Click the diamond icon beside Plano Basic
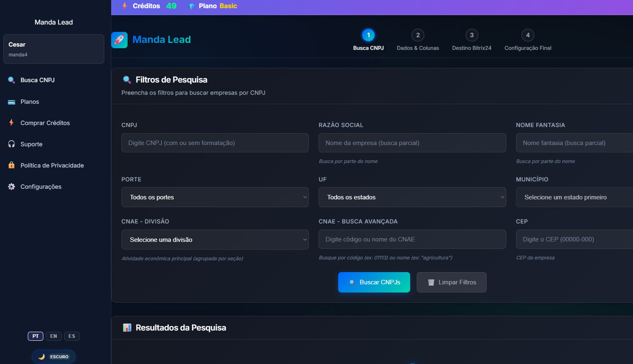This screenshot has width=633, height=364. click(x=191, y=6)
